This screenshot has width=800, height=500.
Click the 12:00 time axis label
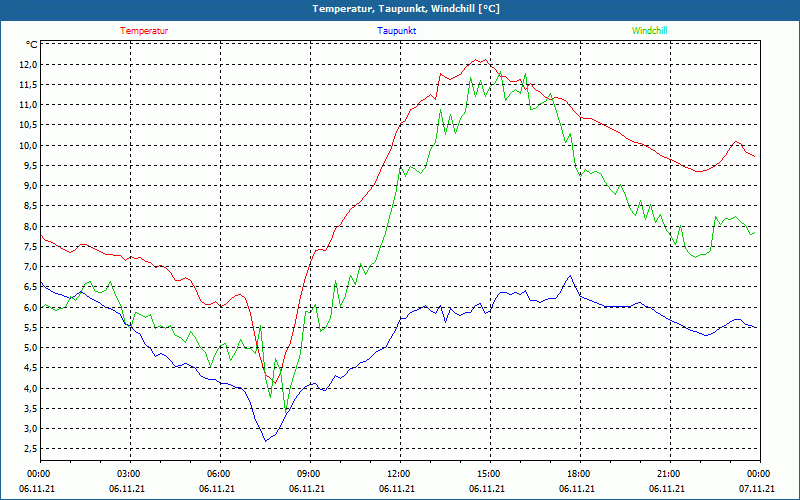397,474
